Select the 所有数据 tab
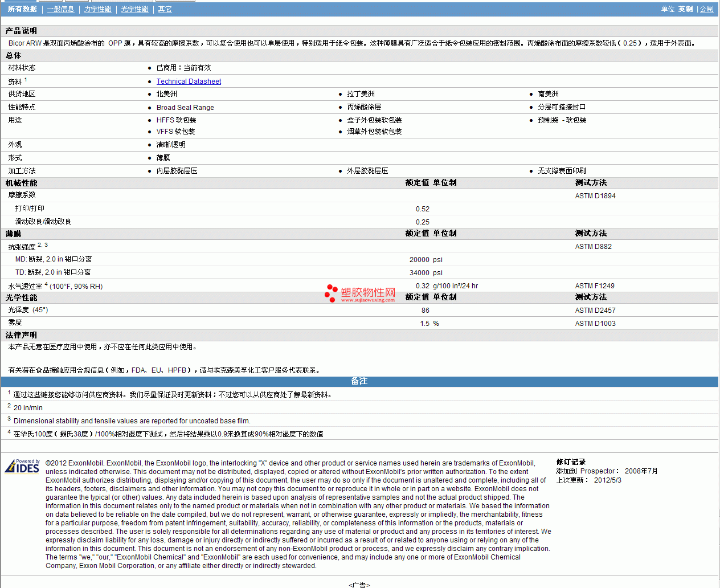This screenshot has height=588, width=720. pos(22,9)
